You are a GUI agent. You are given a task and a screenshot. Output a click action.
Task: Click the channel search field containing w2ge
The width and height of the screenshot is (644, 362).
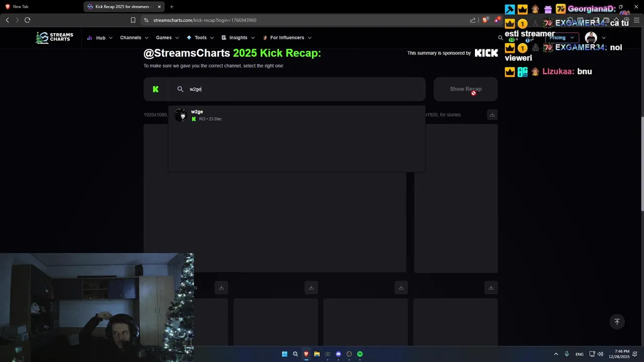click(x=297, y=89)
